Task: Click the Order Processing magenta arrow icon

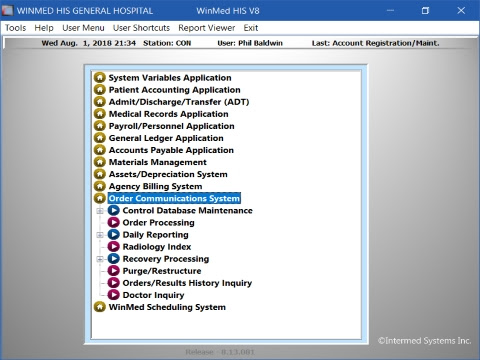Action: coord(113,222)
